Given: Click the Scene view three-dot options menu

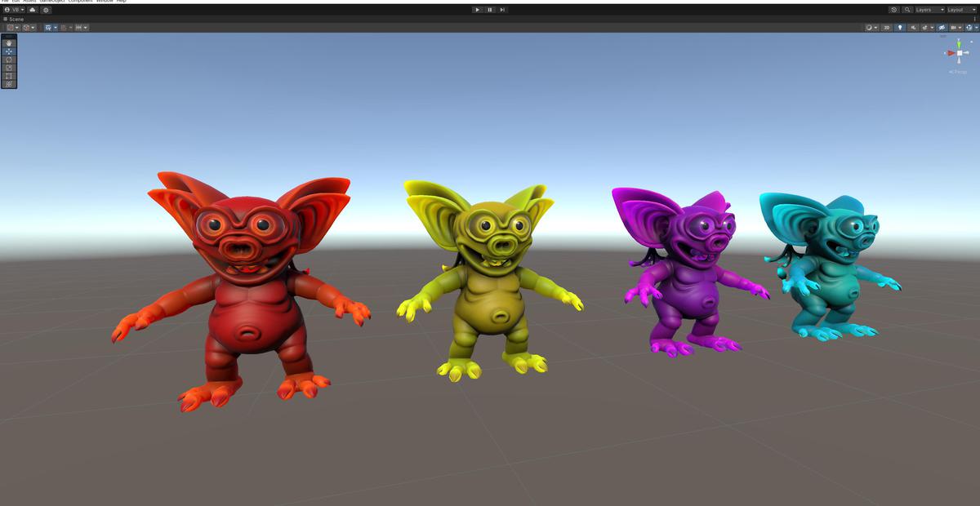Looking at the screenshot, I should (975, 19).
